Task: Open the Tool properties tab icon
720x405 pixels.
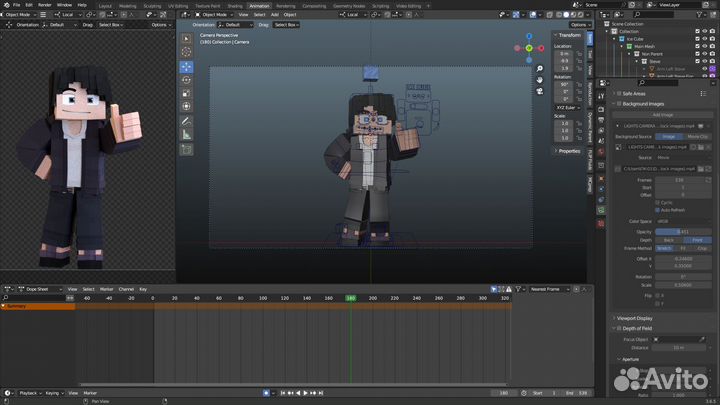Action: (601, 96)
